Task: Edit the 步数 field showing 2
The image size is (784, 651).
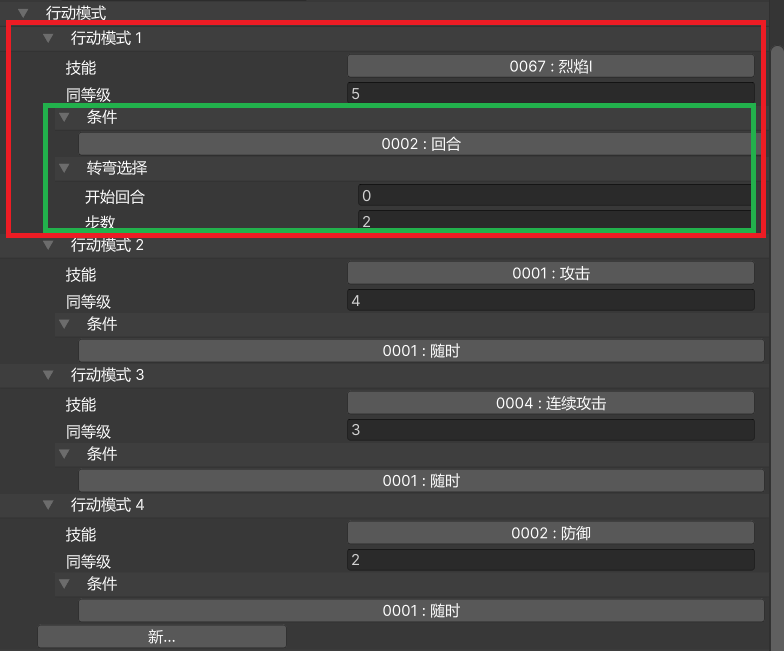Action: pos(554,221)
